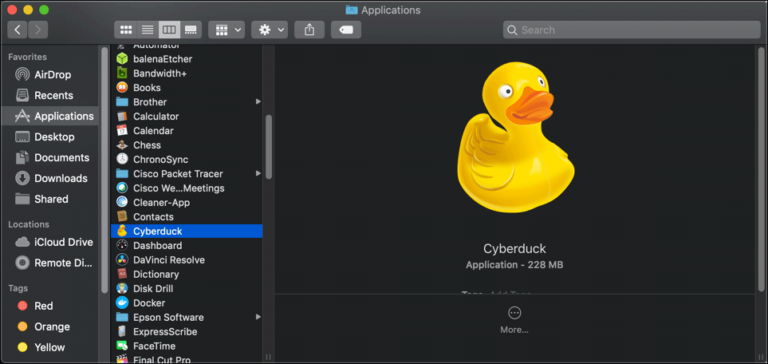The image size is (768, 364).
Task: Switch to list view
Action: [x=147, y=30]
